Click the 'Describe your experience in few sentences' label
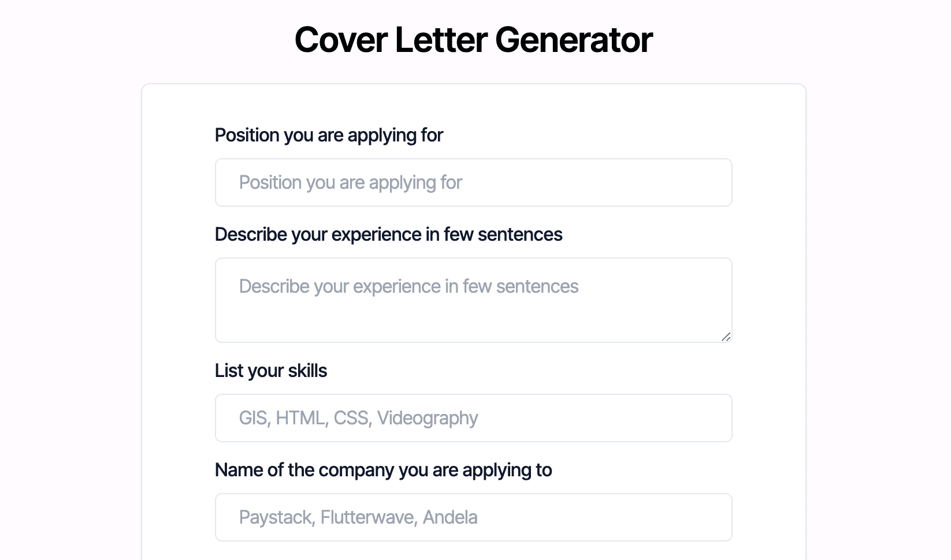Screen dimensions: 951x560 point(388,234)
